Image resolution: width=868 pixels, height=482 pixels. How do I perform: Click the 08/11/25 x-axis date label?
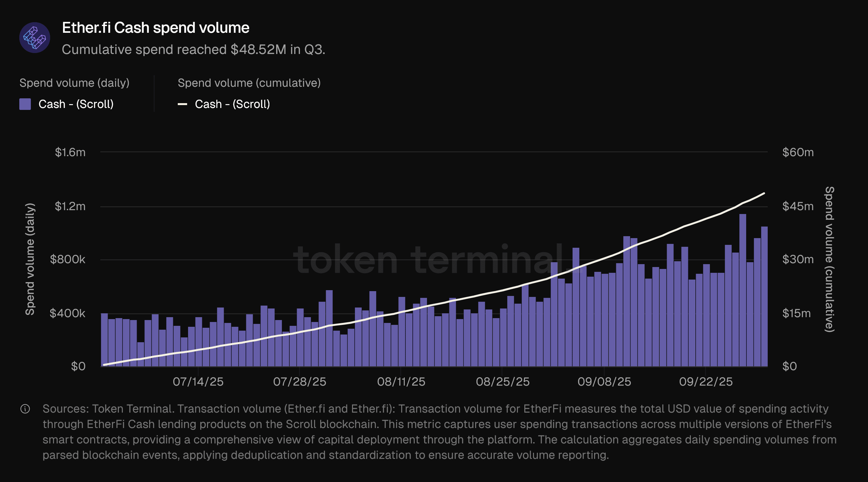(401, 382)
